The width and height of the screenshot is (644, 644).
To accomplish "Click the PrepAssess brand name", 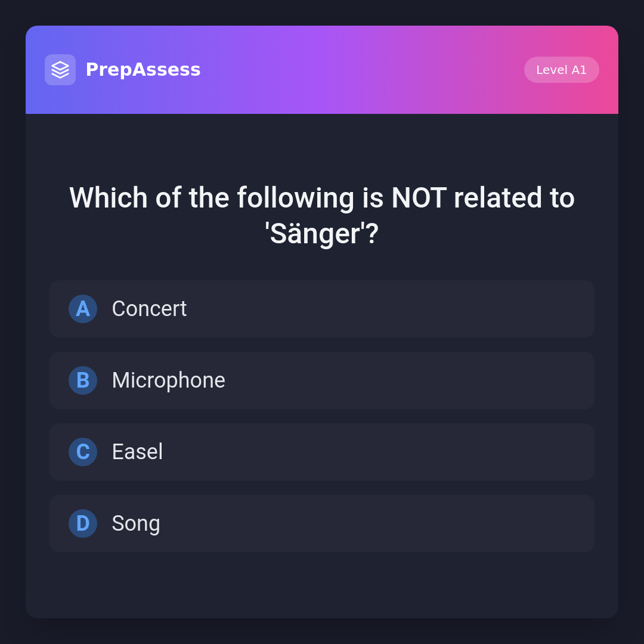I will 143,70.
